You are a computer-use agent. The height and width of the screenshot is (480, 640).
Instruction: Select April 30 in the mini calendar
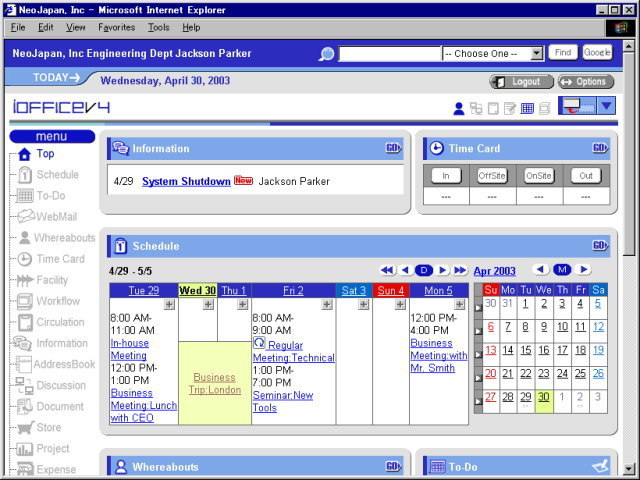tap(544, 397)
